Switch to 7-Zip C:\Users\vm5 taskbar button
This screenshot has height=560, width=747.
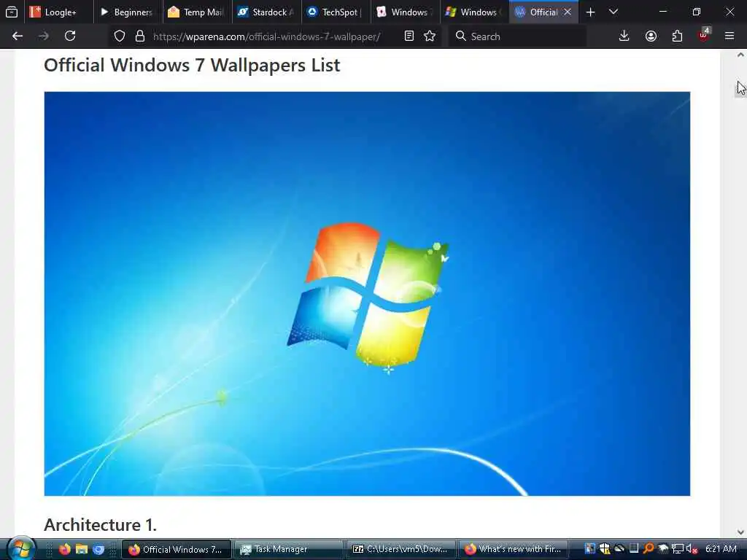[400, 549]
